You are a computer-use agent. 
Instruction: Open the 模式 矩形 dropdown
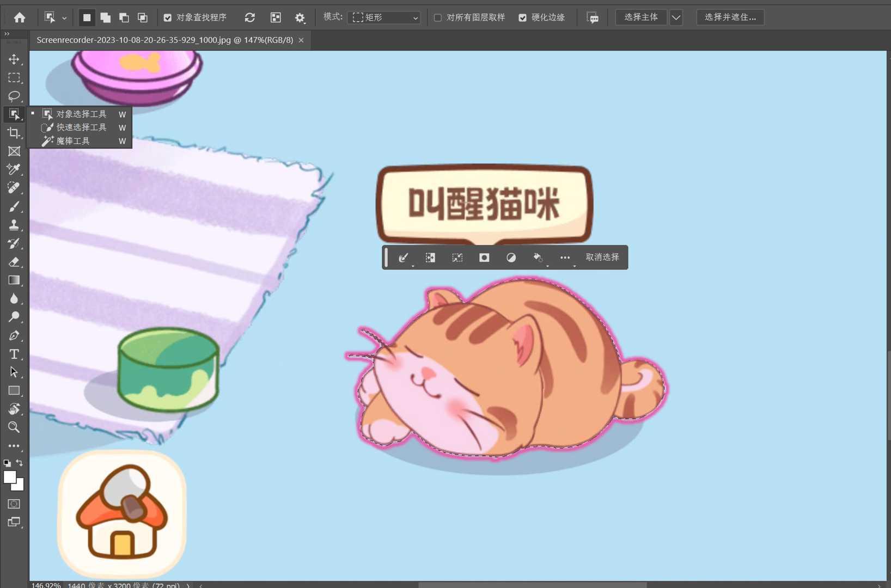(385, 17)
